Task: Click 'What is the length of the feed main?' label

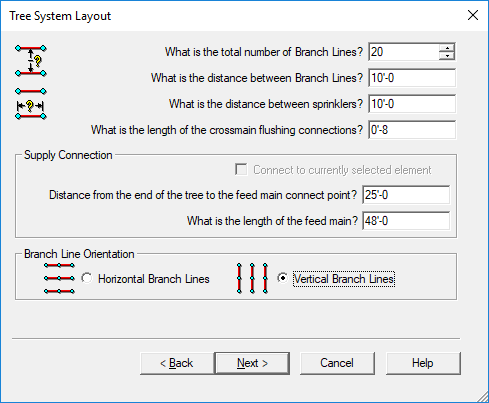Action: (x=272, y=221)
